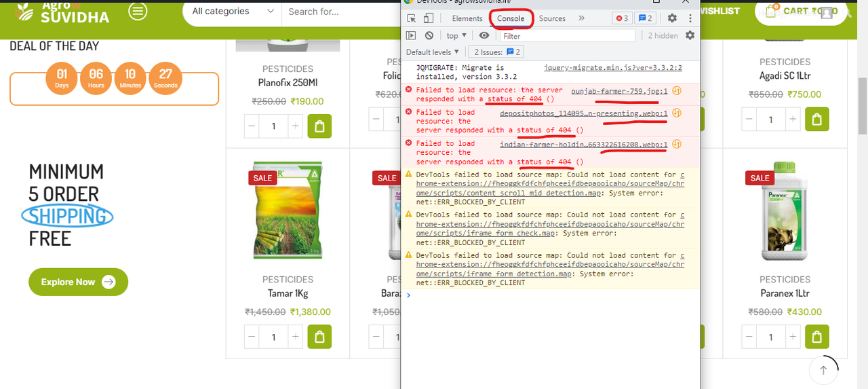Click network icon on punjab-farmer-759.jpg error row
This screenshot has width=868, height=389.
[676, 91]
